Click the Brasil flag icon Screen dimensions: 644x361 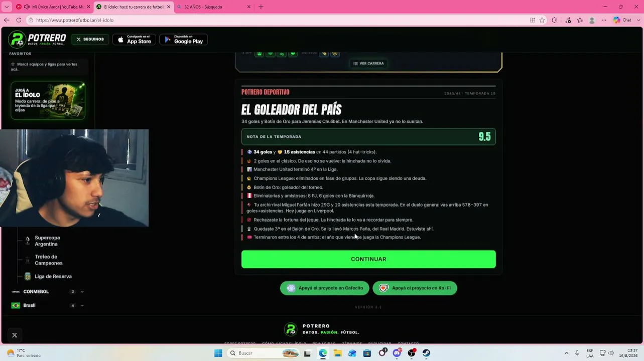pyautogui.click(x=16, y=305)
